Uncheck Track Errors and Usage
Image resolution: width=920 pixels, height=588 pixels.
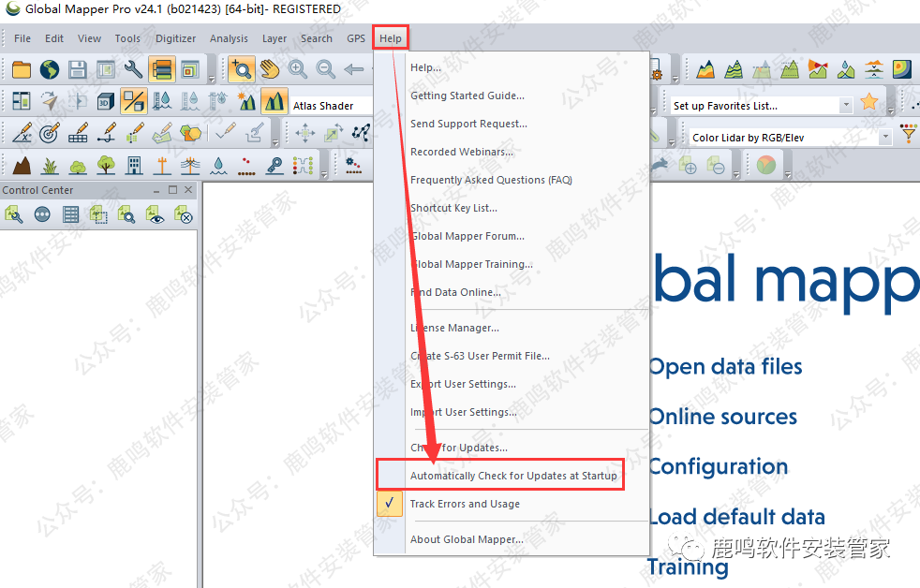click(465, 504)
